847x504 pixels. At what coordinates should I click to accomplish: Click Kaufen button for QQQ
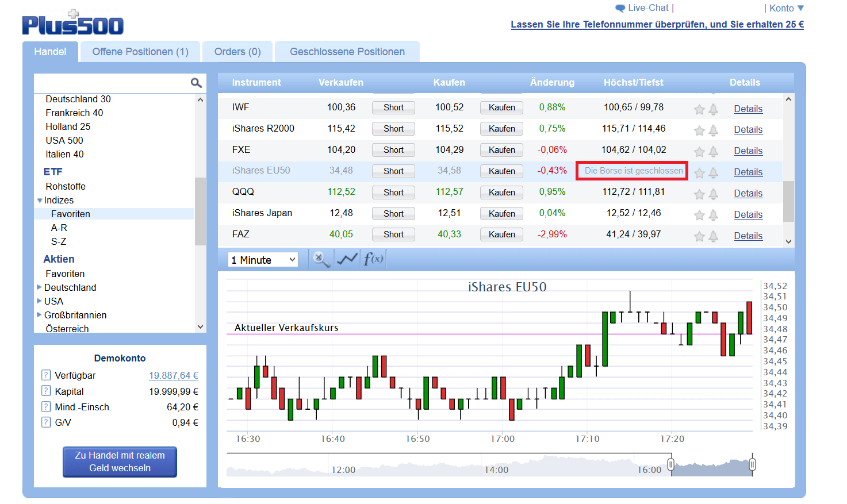501,193
